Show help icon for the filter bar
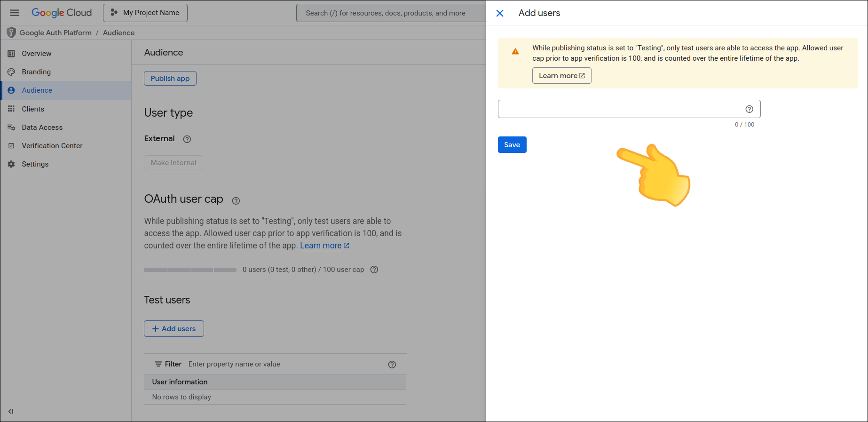Screen dimensions: 868x422 click(x=392, y=365)
